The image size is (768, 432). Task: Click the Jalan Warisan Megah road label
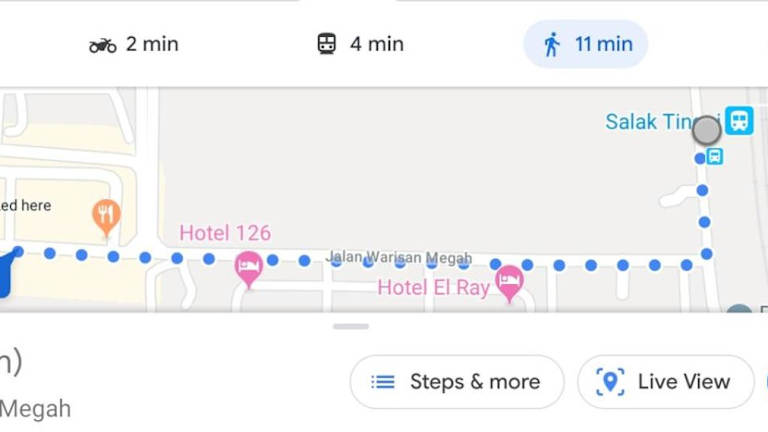coord(398,258)
